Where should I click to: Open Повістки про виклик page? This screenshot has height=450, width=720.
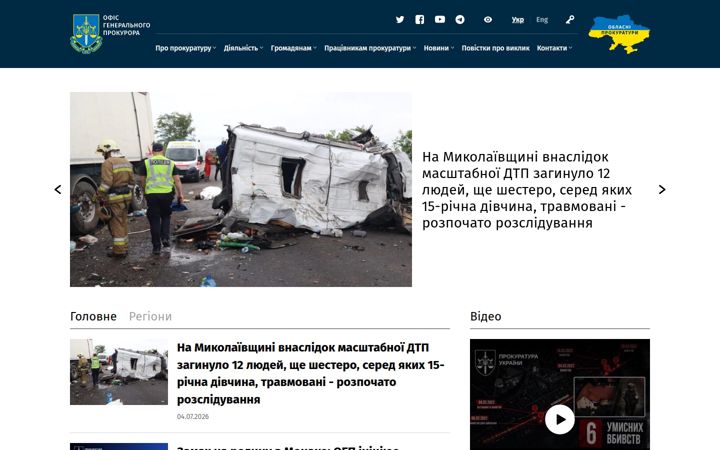(495, 48)
